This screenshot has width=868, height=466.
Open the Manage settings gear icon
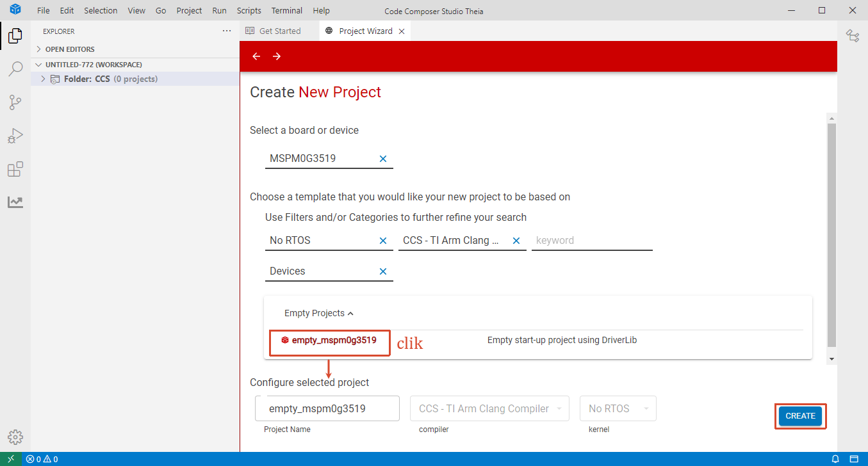15,437
